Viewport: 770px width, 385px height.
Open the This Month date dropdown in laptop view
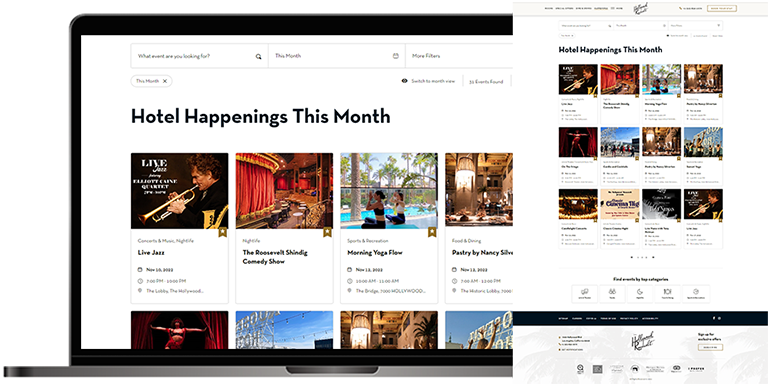(x=336, y=56)
